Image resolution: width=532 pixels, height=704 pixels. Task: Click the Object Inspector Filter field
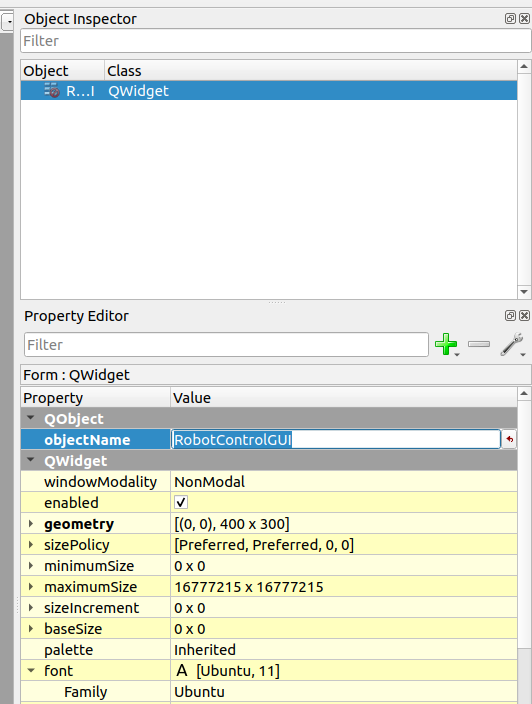point(276,41)
